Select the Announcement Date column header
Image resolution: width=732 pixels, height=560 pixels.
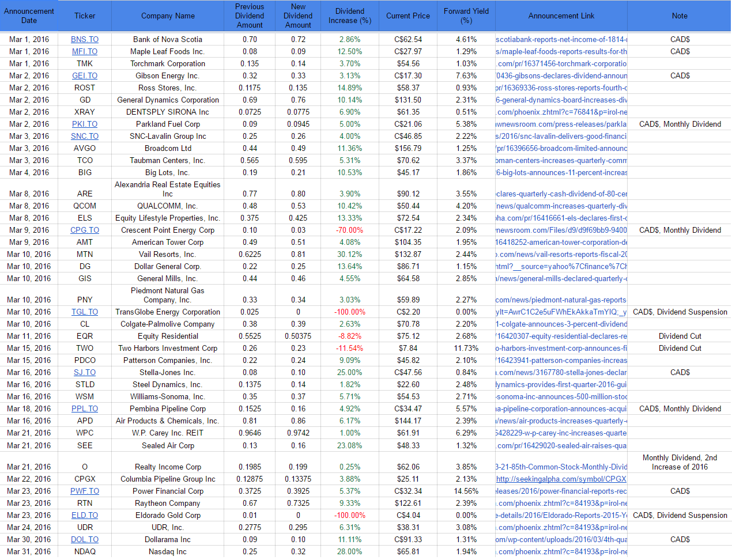click(29, 16)
